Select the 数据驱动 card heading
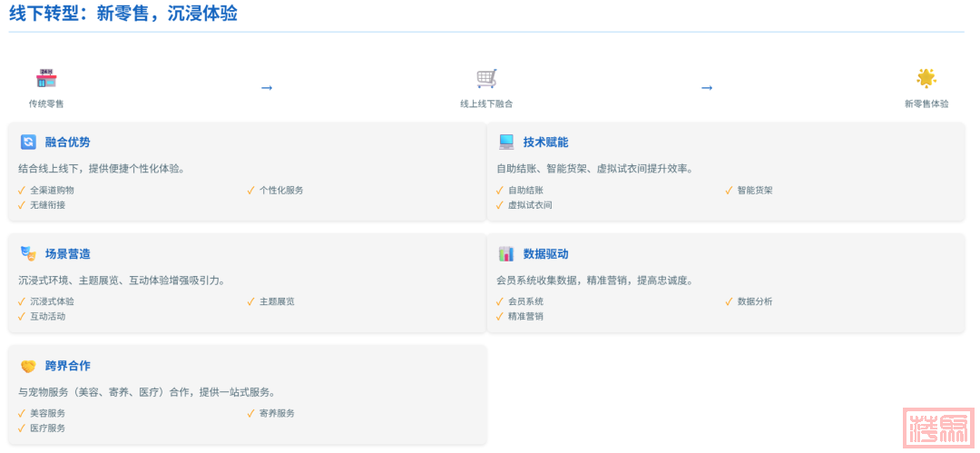Viewport: 980px width, 453px height. click(545, 254)
